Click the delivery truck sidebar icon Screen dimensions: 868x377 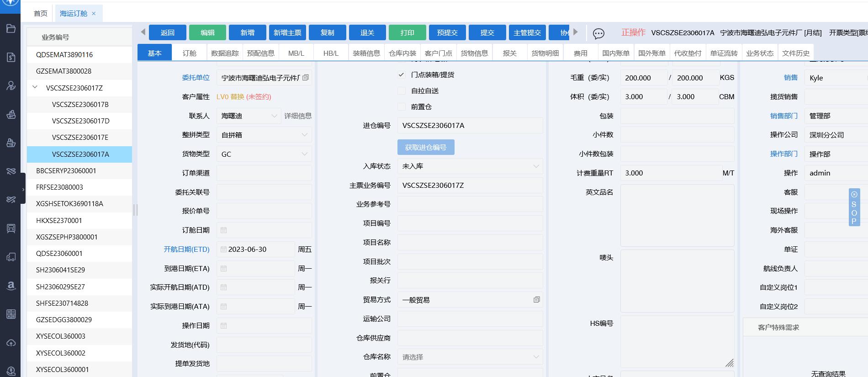11,257
